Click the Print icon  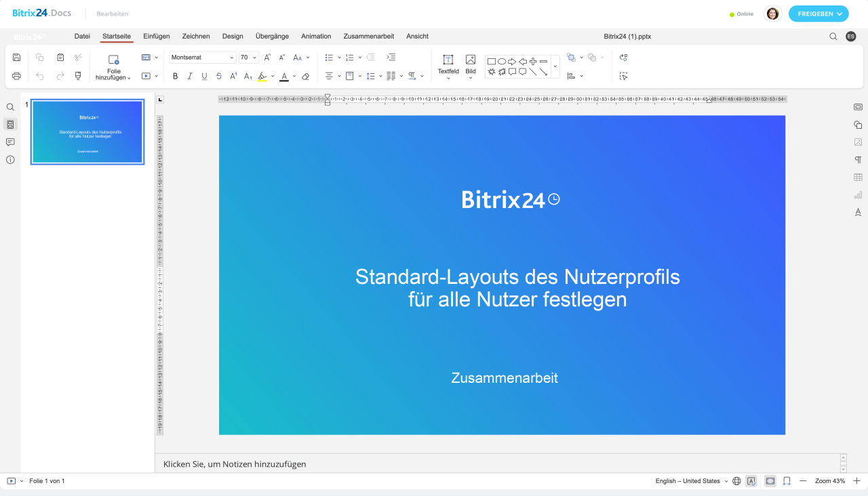[x=17, y=76]
